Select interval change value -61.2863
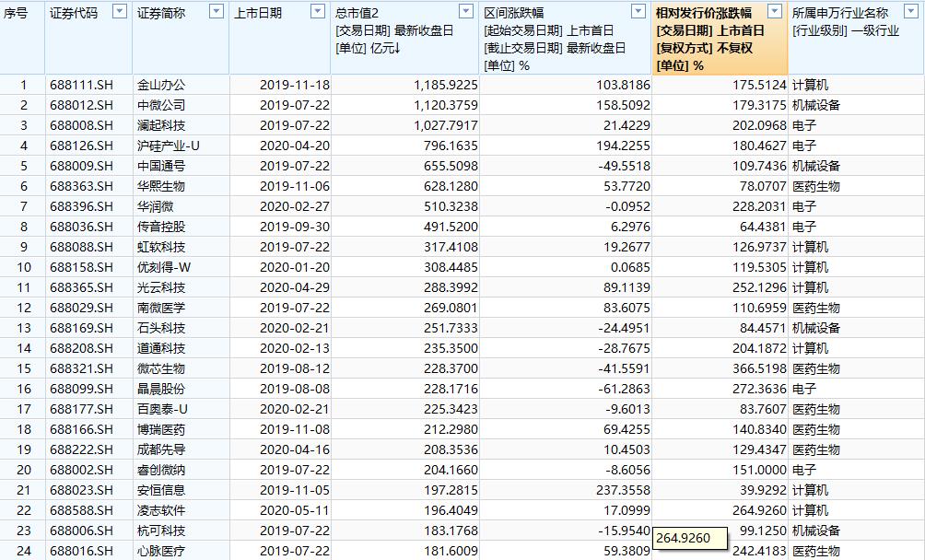 [624, 389]
